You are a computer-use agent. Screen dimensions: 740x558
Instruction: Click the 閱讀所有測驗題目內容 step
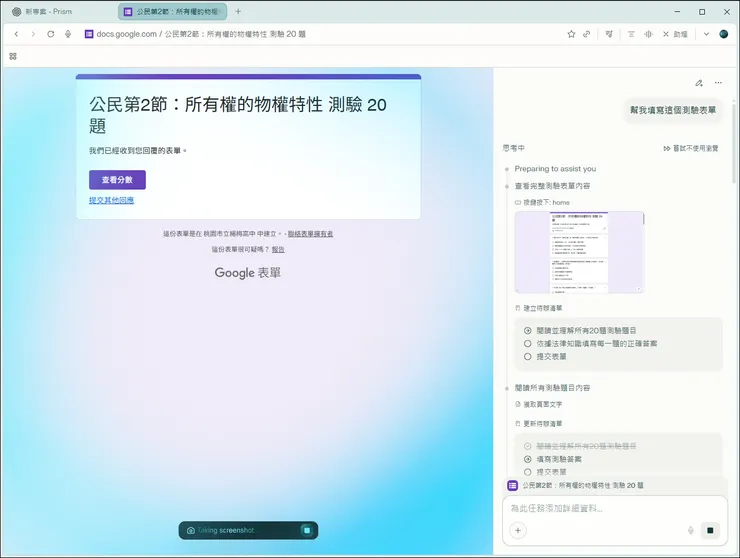click(x=552, y=388)
